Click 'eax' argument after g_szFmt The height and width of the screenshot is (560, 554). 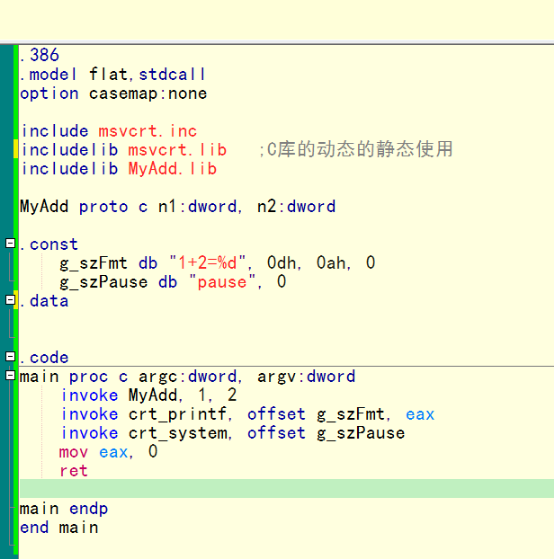[420, 415]
